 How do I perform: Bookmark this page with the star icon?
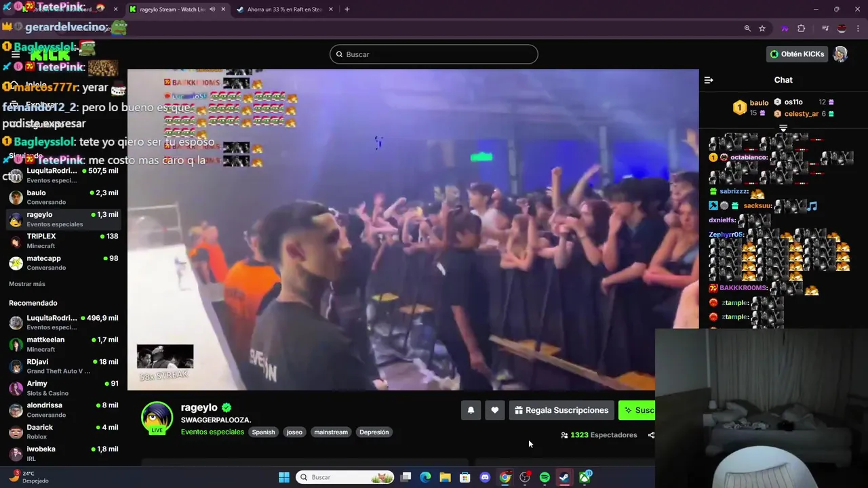pyautogui.click(x=762, y=28)
